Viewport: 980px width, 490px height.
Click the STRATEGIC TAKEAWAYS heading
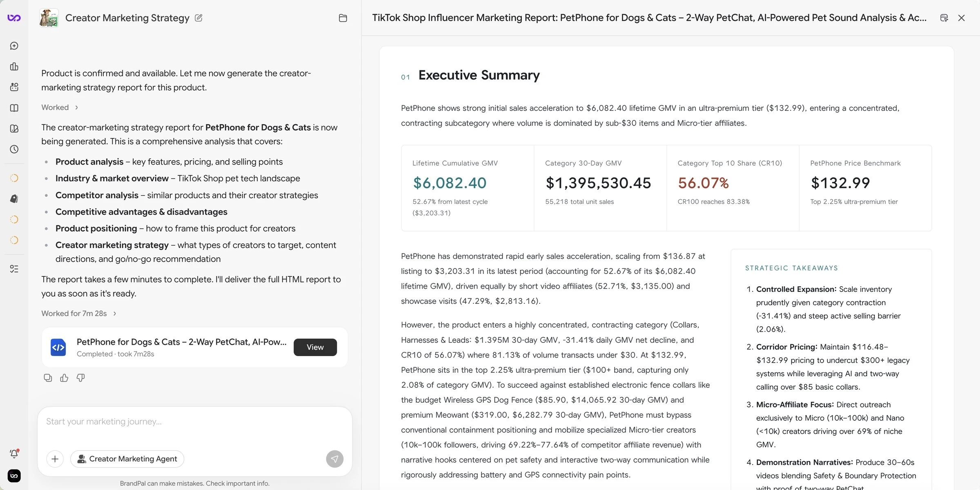[791, 268]
